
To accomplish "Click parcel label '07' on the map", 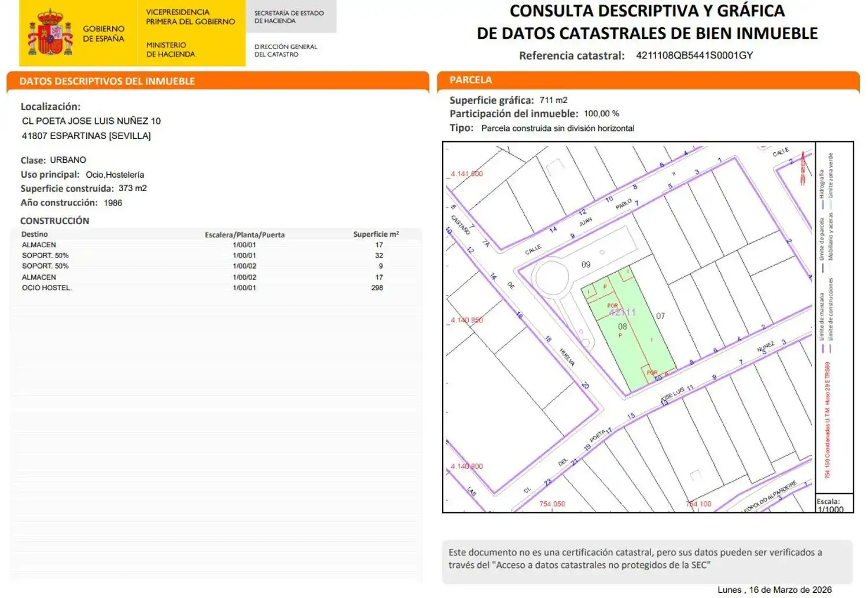I will pyautogui.click(x=660, y=316).
